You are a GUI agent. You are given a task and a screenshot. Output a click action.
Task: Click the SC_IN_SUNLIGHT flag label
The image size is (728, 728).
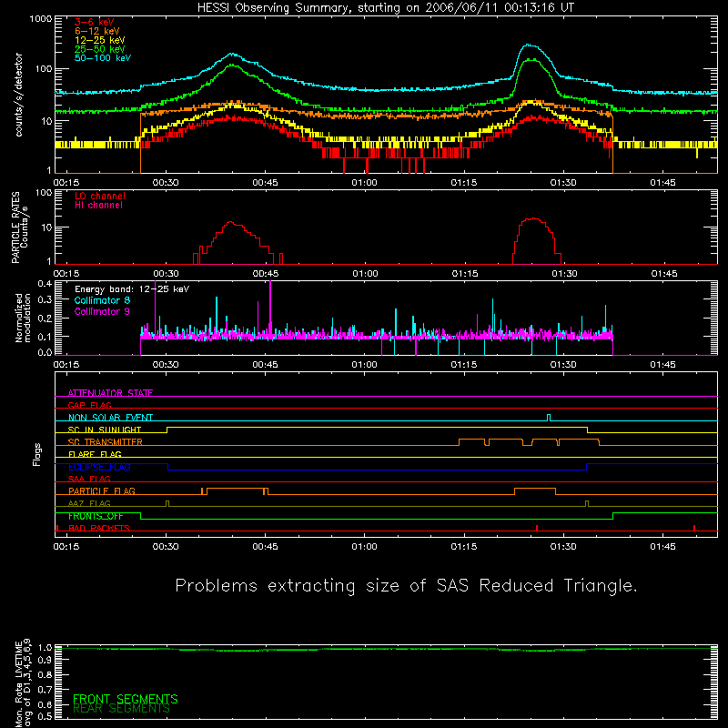(x=105, y=430)
